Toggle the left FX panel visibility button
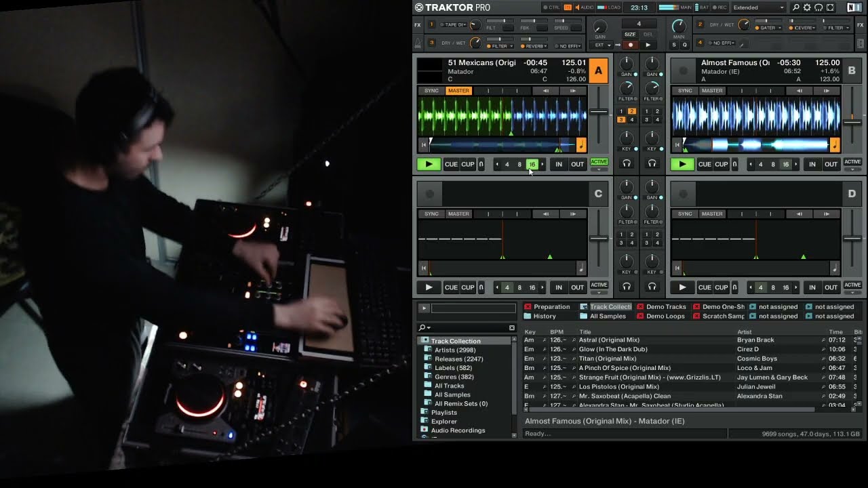 418,25
